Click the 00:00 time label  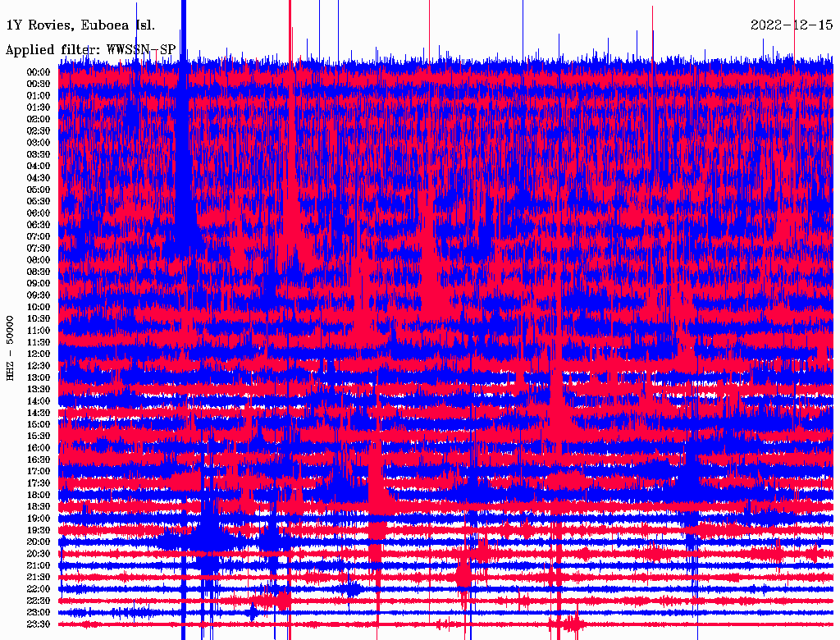pyautogui.click(x=39, y=72)
